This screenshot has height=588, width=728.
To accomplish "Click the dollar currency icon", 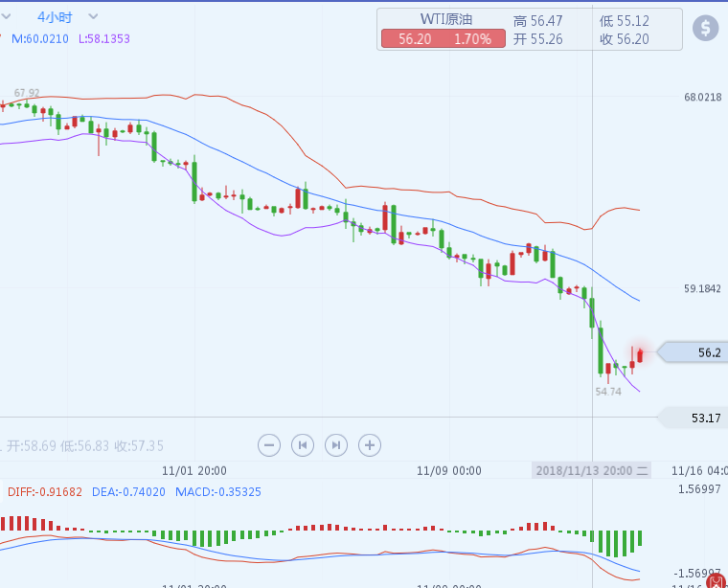I will [706, 28].
